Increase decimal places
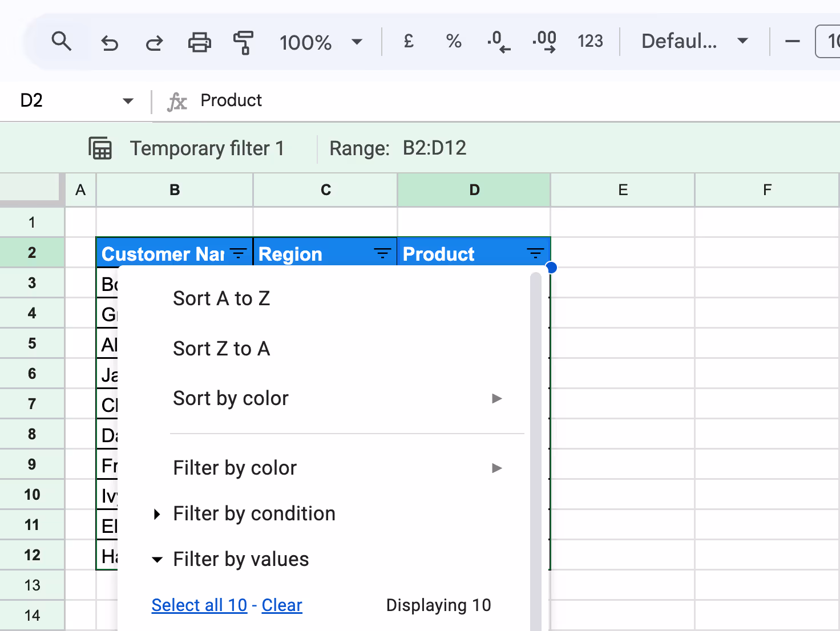The image size is (840, 631). 543,41
